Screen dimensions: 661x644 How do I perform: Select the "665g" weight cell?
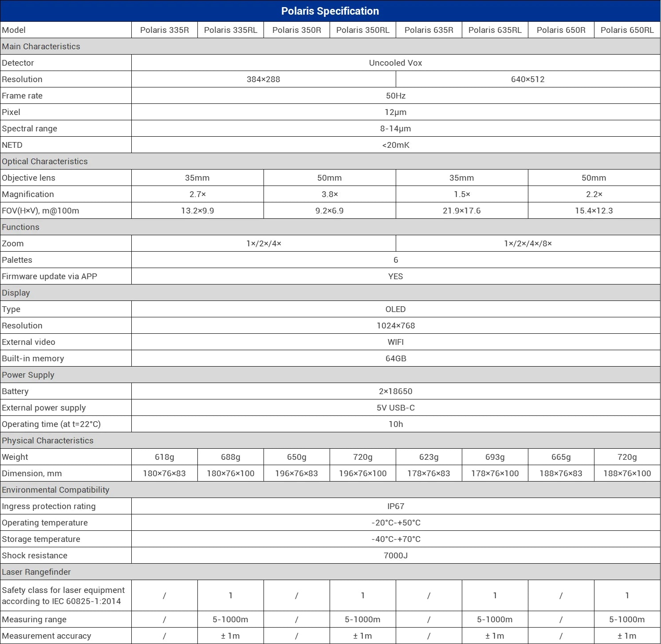tap(561, 457)
